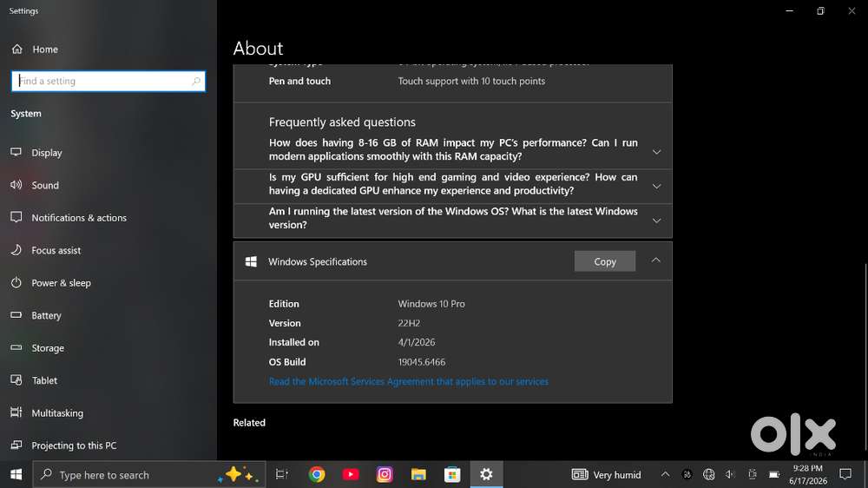The height and width of the screenshot is (488, 868).
Task: Click the Display monitor icon in sidebar
Action: (16, 152)
